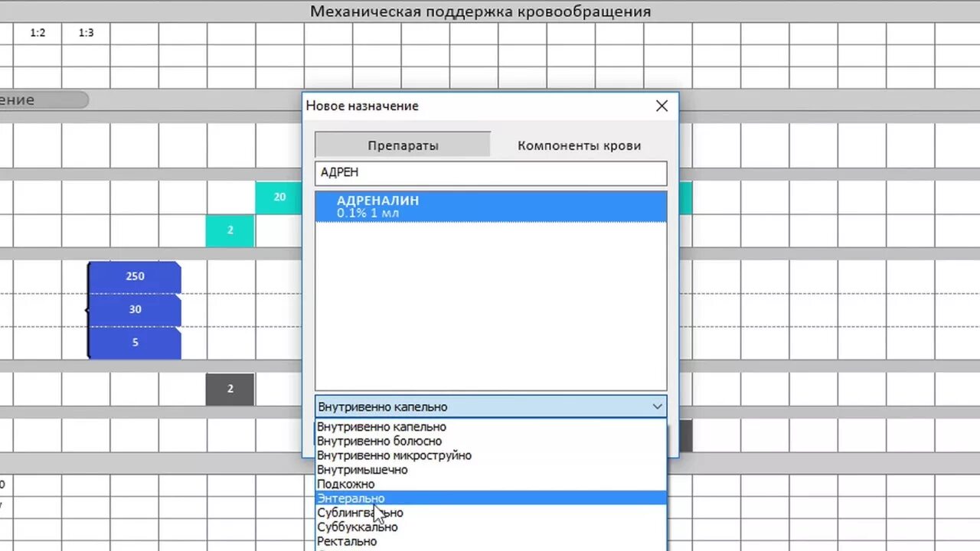Screen dimensions: 980x551
Task: Select the dark gray cell with value 2
Action: tap(230, 389)
